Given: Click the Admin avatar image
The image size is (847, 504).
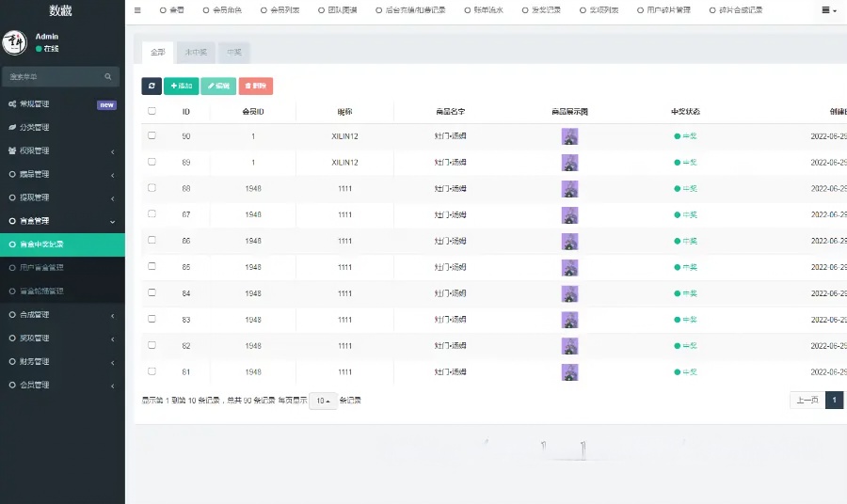Looking at the screenshot, I should (x=14, y=42).
